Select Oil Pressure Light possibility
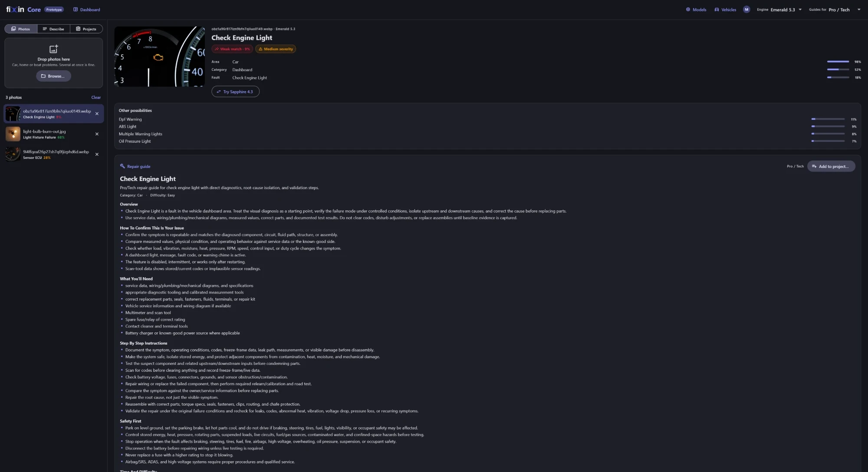 (x=135, y=141)
